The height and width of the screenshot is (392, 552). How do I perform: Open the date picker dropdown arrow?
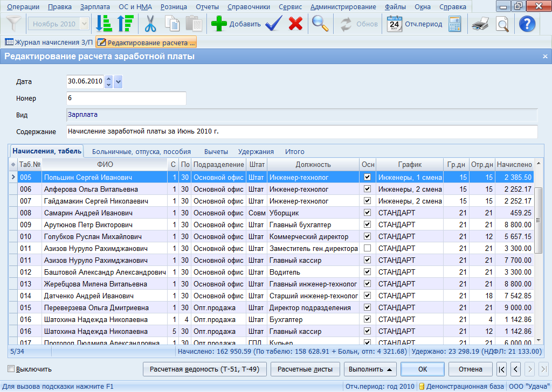[119, 82]
